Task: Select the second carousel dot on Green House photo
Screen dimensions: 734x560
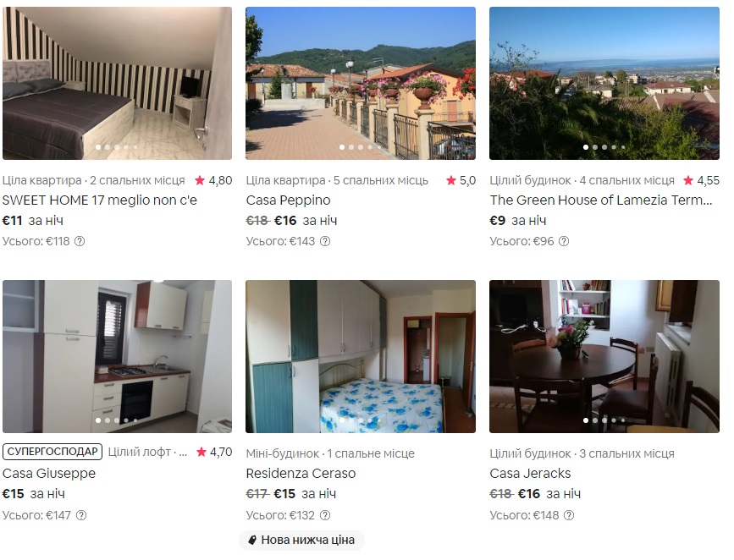Action: 595,147
